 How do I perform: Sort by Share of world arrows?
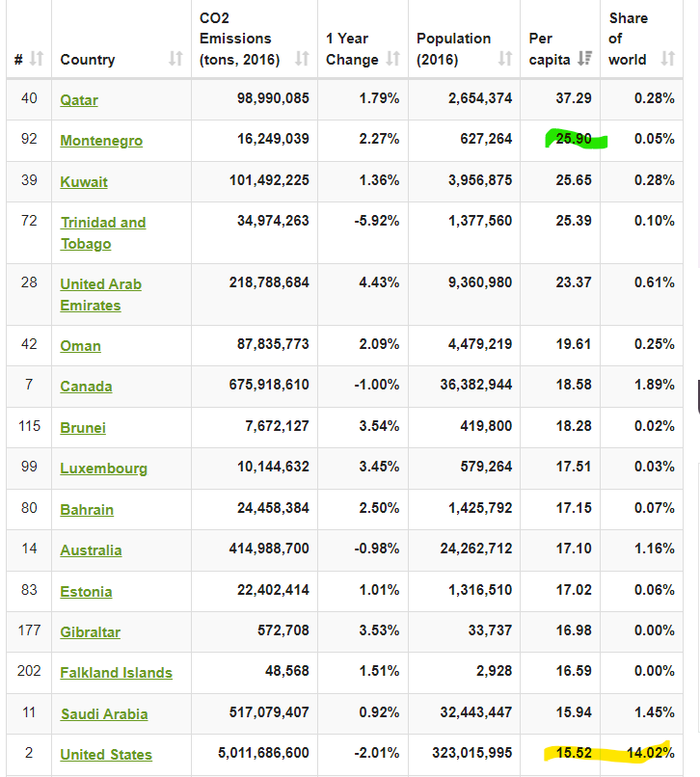click(x=668, y=59)
